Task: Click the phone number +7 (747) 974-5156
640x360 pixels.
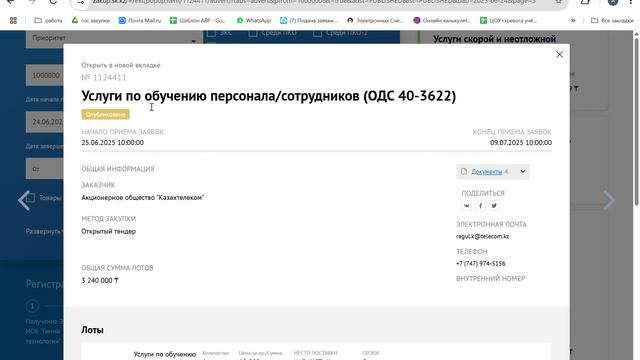Action: click(x=480, y=264)
